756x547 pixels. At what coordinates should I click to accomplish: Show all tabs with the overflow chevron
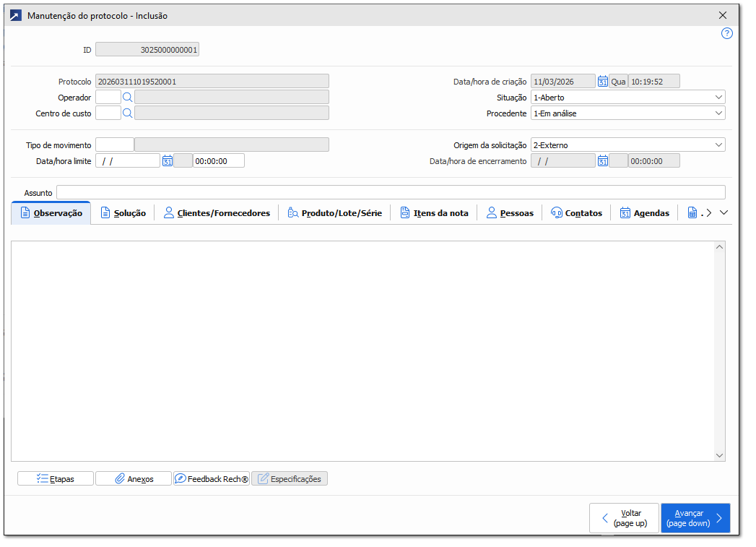click(724, 212)
